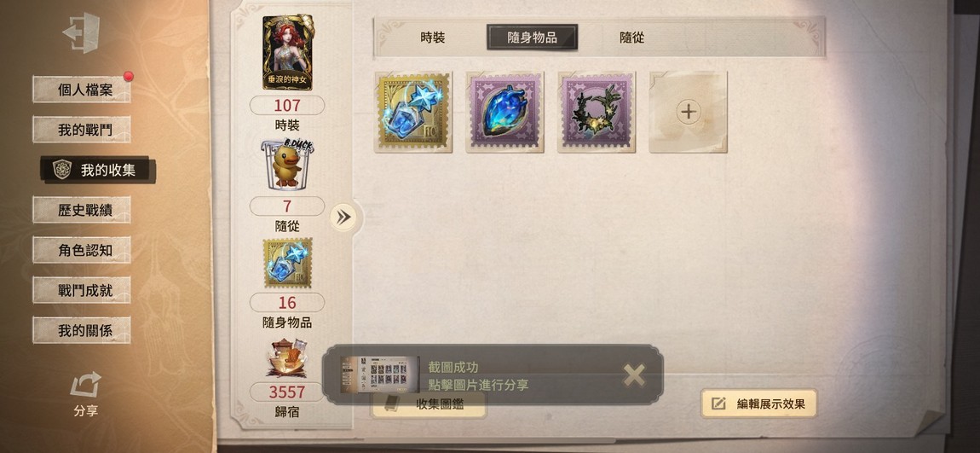980x453 pixels.
Task: Open 我的戰鬥 menu item
Action: coord(82,130)
